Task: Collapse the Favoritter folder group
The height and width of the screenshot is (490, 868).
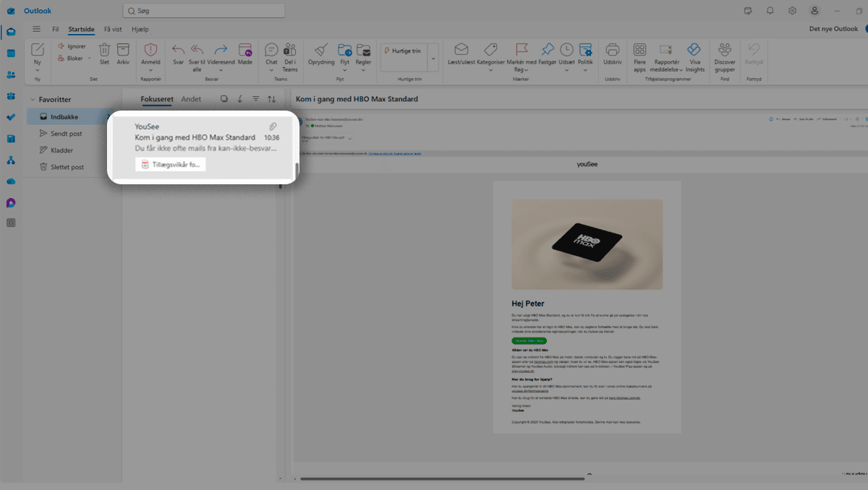Action: tap(33, 100)
